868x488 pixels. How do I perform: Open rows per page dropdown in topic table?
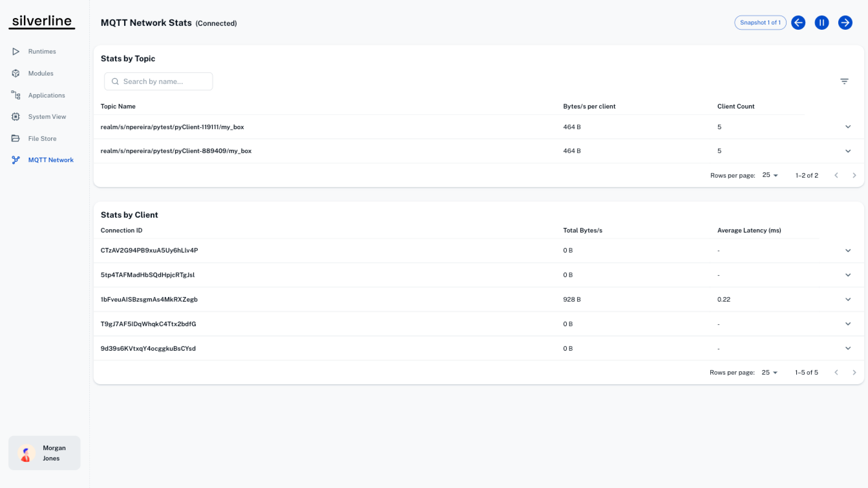pyautogui.click(x=770, y=175)
